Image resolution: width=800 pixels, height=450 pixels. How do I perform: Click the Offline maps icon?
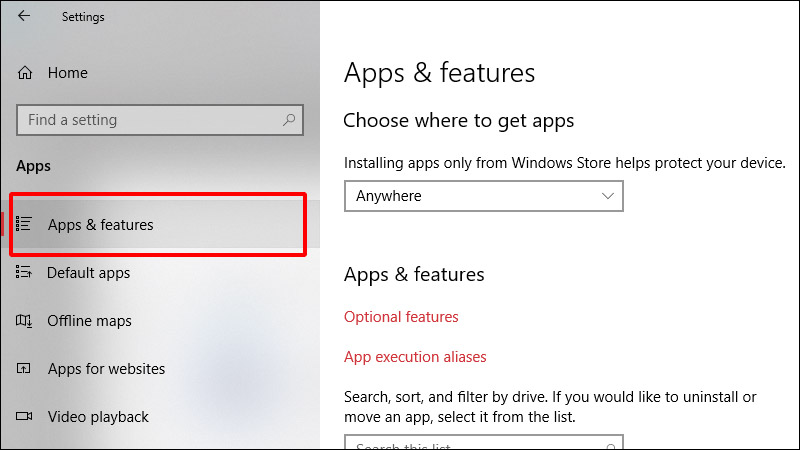point(24,320)
